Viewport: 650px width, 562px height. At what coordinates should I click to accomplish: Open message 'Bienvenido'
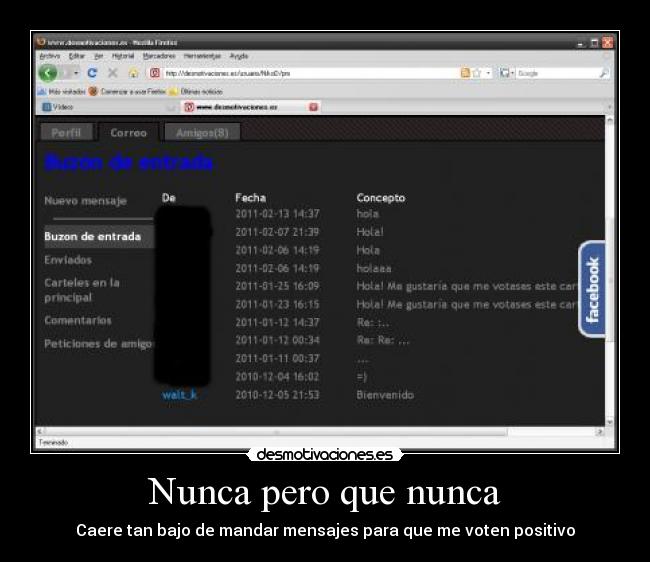[x=385, y=395]
